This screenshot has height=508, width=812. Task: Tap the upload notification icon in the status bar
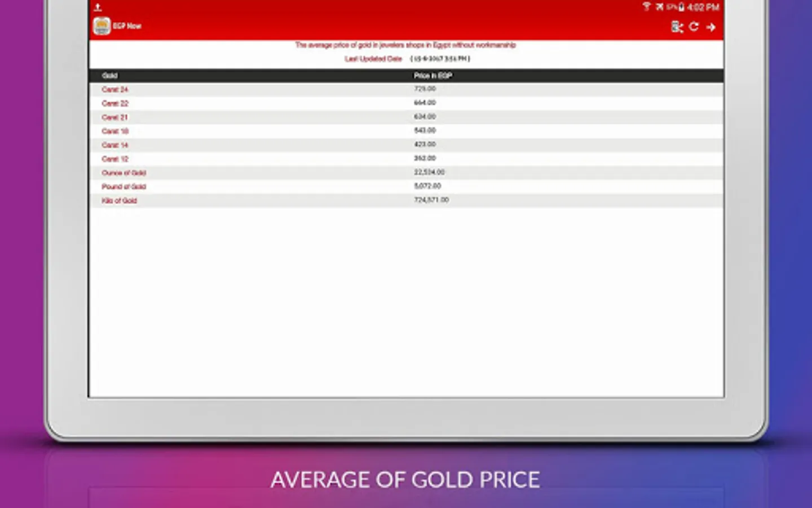click(98, 7)
